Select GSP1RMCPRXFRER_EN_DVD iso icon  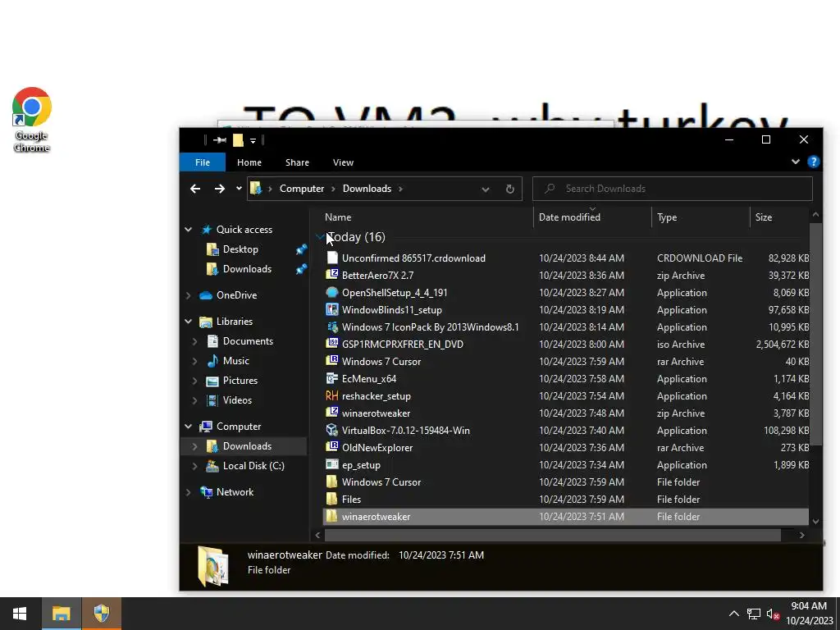click(x=332, y=344)
